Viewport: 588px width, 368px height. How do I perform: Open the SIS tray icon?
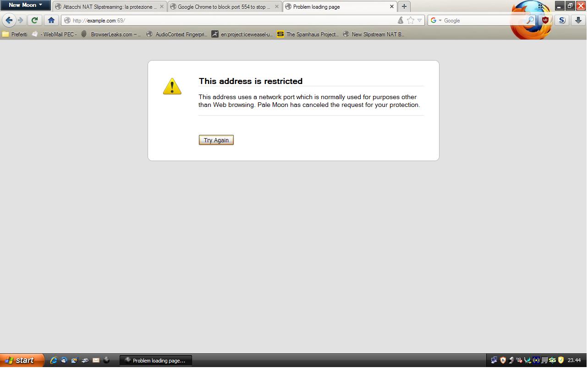tap(553, 360)
